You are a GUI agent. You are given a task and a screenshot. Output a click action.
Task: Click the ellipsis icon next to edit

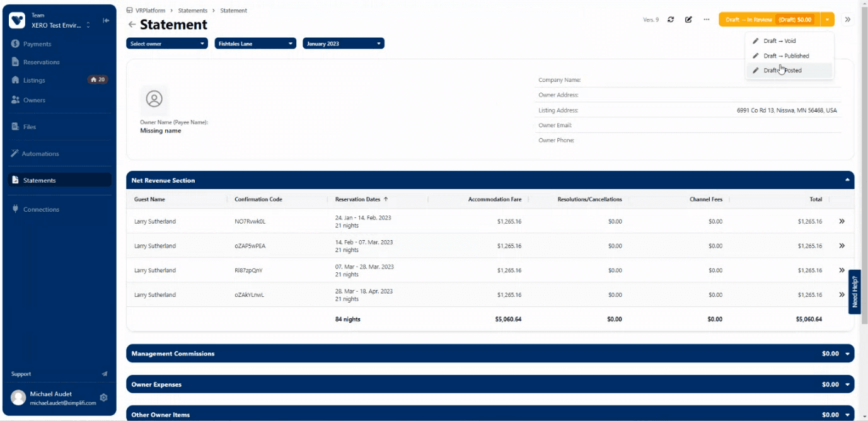tap(706, 20)
